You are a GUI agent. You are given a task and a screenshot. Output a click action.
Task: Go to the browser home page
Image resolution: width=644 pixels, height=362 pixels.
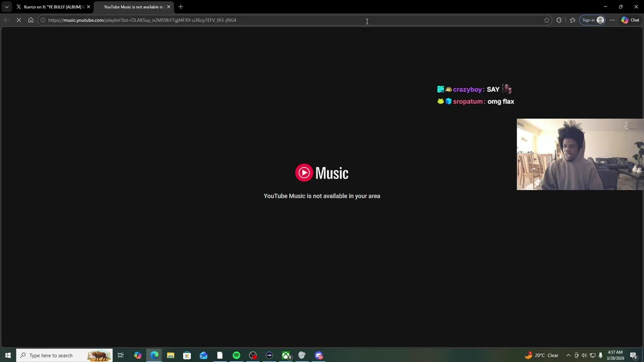click(31, 20)
